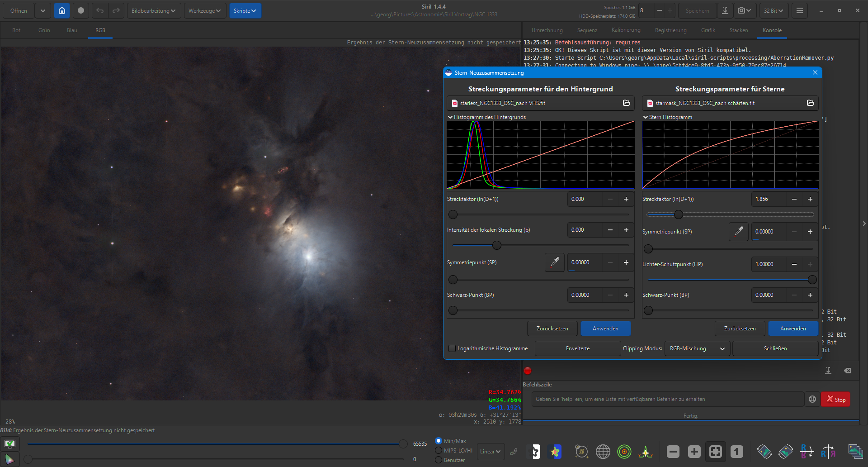Screen dimensions: 868x467
Task: Collapse Histogramm des Hintergrunds expander
Action: (x=450, y=117)
